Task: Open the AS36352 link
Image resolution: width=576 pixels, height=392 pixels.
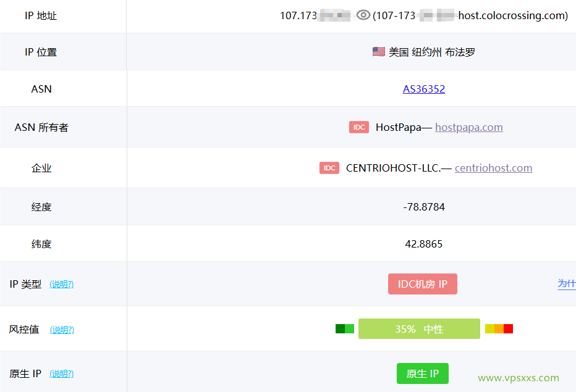Action: click(x=423, y=89)
